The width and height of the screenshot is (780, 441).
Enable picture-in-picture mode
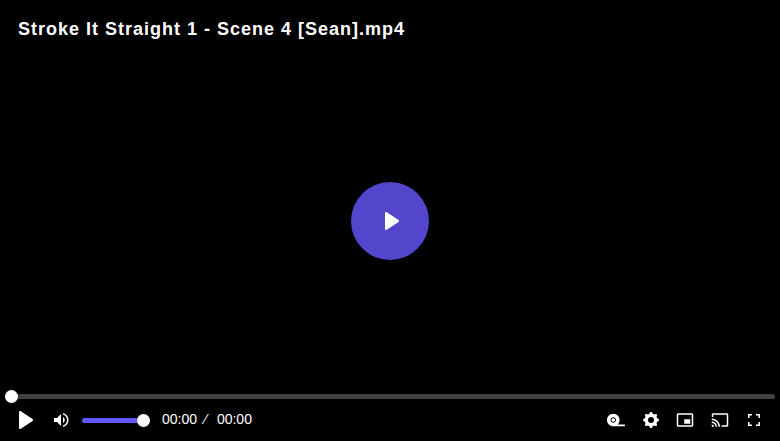coord(685,420)
